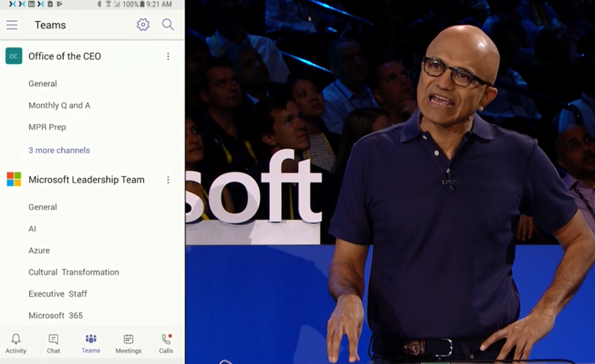Expand 3 more channels link
The width and height of the screenshot is (595, 364).
tap(59, 150)
